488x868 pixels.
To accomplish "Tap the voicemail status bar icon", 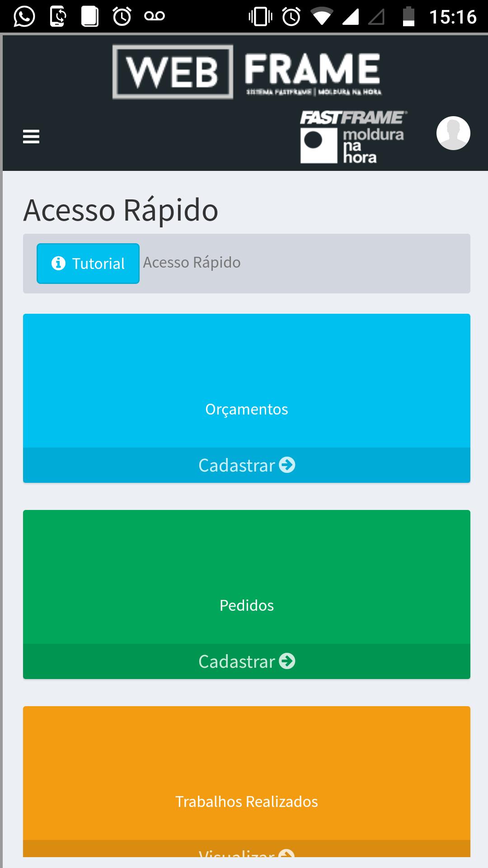I will (155, 16).
